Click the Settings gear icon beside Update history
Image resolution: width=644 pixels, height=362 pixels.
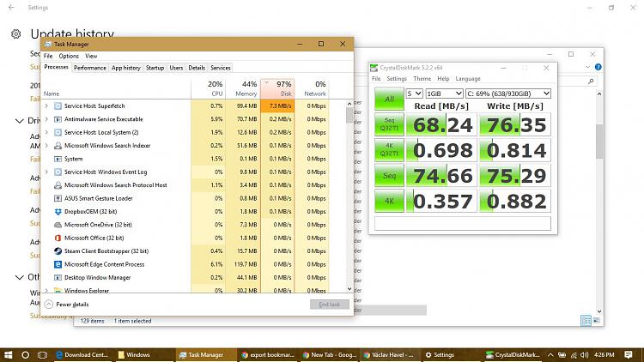click(16, 34)
